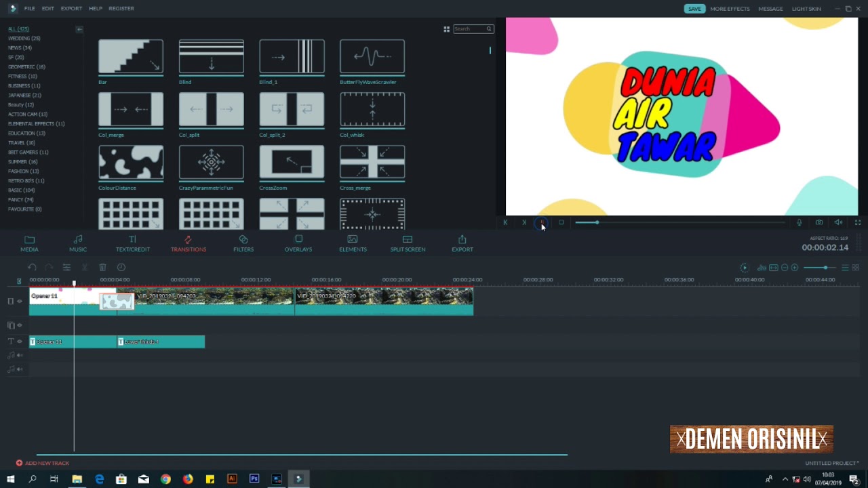This screenshot has width=868, height=488.
Task: Switch to the MUSIC tab
Action: point(78,244)
